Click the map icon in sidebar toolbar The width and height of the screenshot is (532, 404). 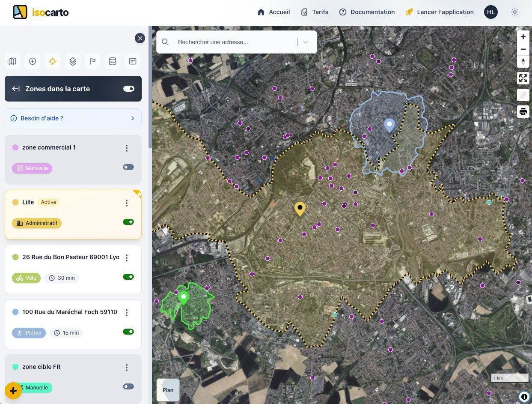[x=12, y=61]
